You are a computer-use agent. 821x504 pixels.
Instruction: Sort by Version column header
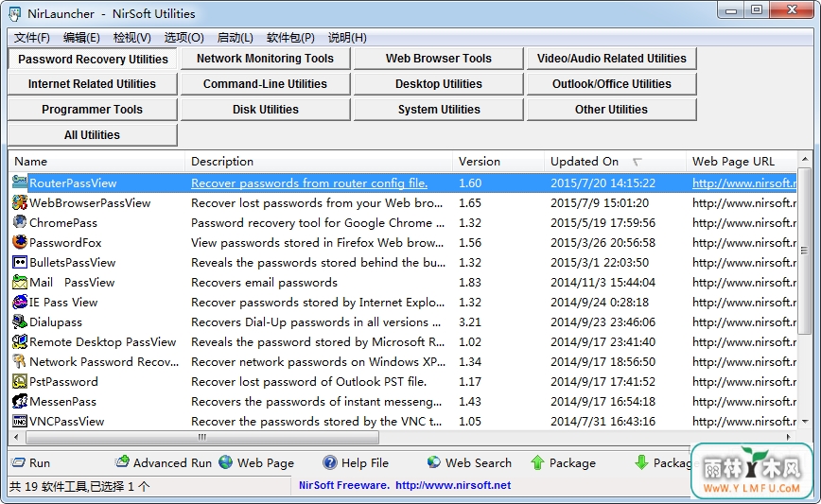pyautogui.click(x=498, y=161)
